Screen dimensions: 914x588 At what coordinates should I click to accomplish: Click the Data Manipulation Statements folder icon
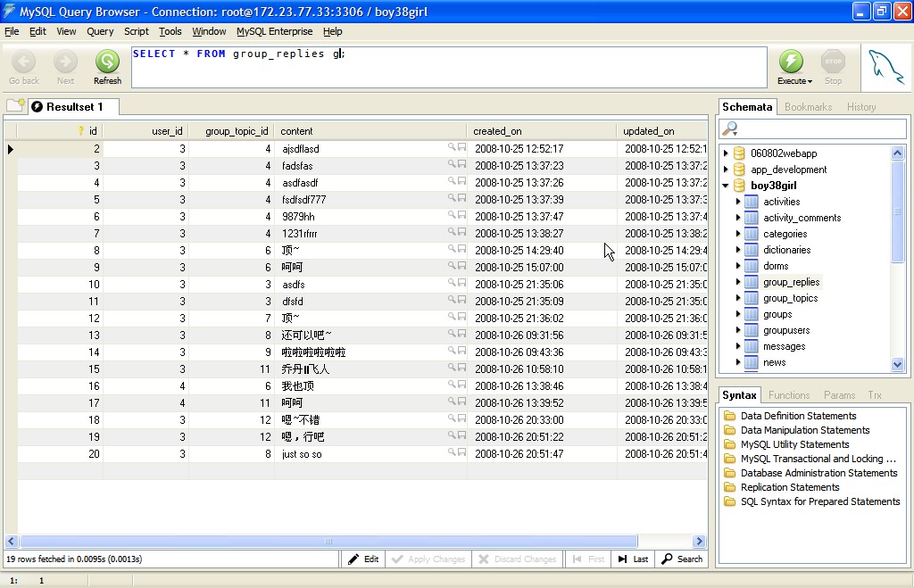[729, 430]
